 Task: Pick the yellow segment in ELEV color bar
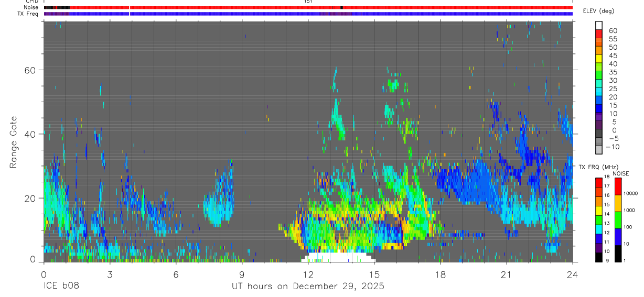[x=599, y=58]
